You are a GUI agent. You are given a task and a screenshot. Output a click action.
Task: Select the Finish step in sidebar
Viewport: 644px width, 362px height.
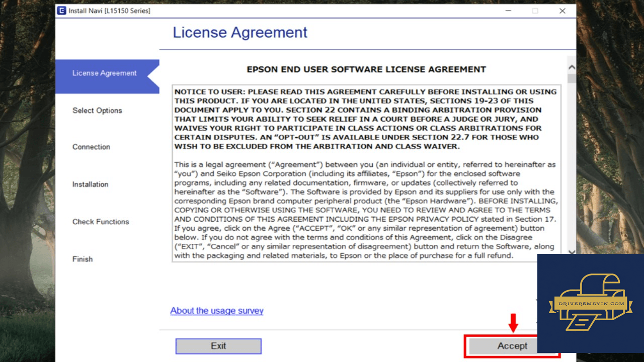pyautogui.click(x=83, y=259)
